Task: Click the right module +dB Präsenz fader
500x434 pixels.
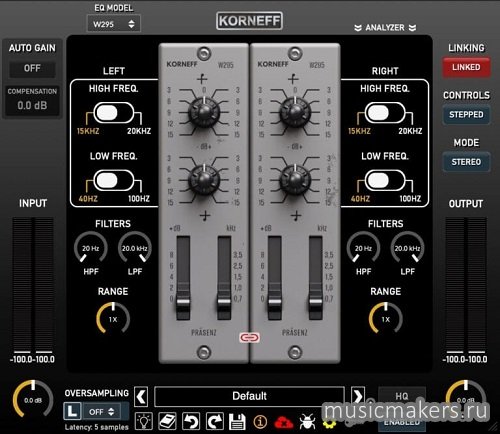Action: [x=275, y=302]
